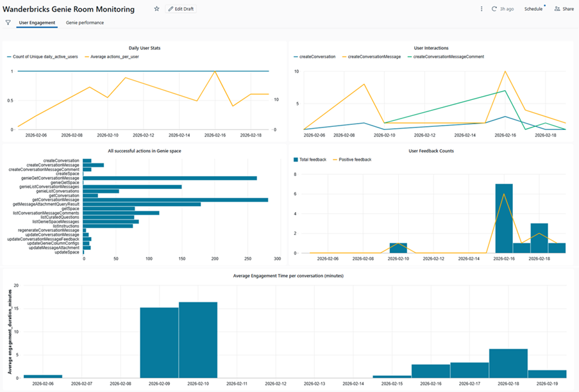Click the 2026-02-18 engagement time bar
Image resolution: width=579 pixels, height=392 pixels.
(x=508, y=364)
